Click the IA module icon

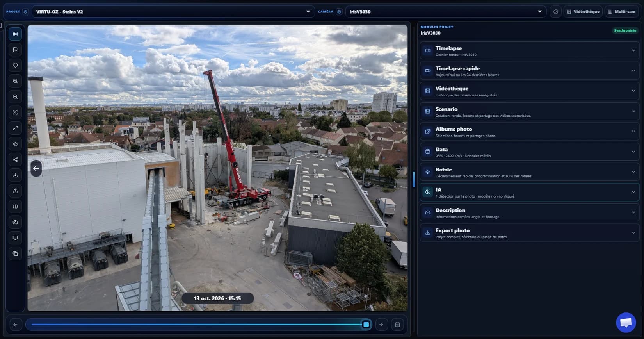coord(428,192)
